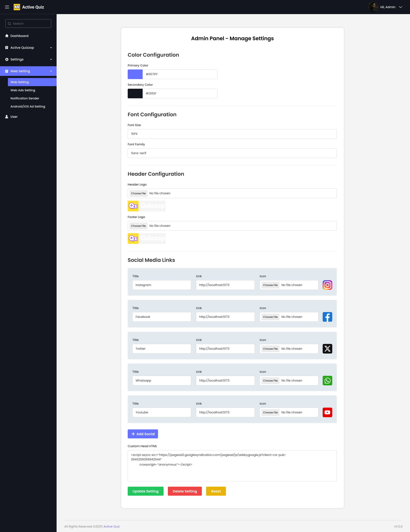Click the Facebook icon preview
410x532 pixels.
327,317
